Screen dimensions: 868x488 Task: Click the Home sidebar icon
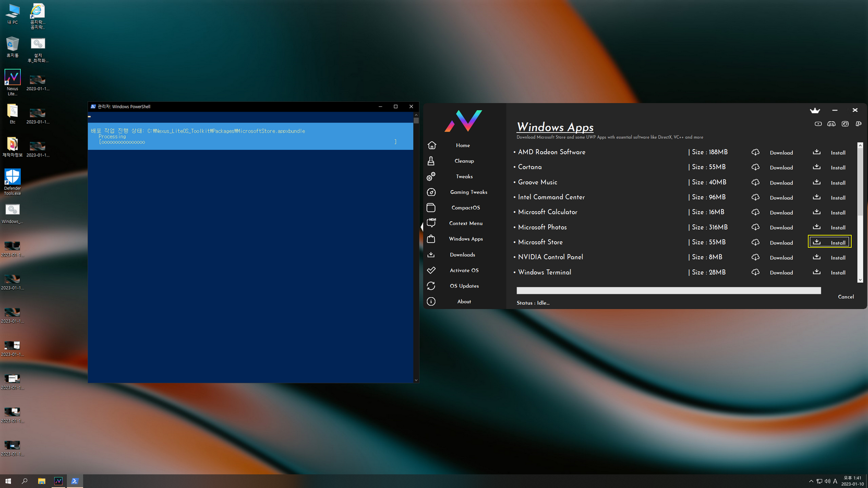(x=431, y=145)
